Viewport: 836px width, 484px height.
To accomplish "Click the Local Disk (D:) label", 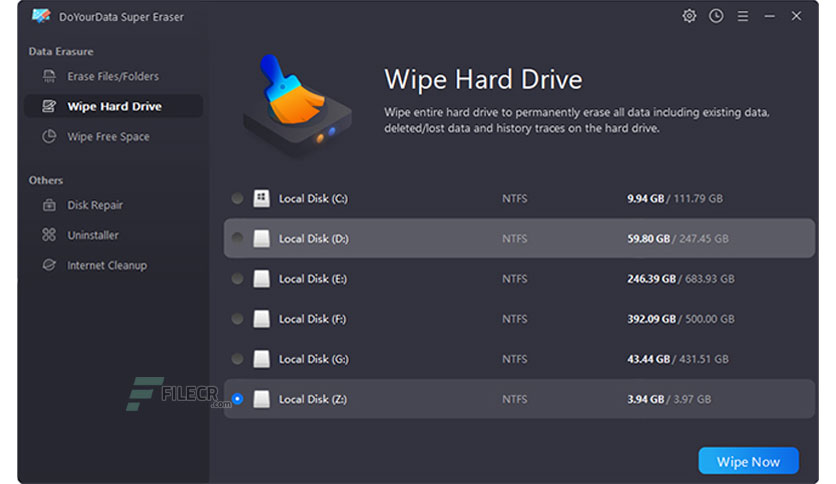I will (314, 238).
